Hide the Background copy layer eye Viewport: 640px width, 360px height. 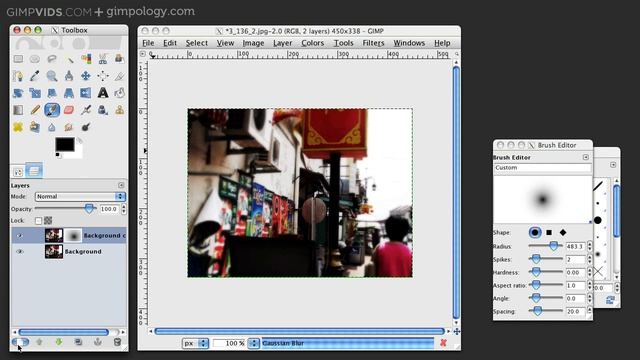tap(20, 236)
